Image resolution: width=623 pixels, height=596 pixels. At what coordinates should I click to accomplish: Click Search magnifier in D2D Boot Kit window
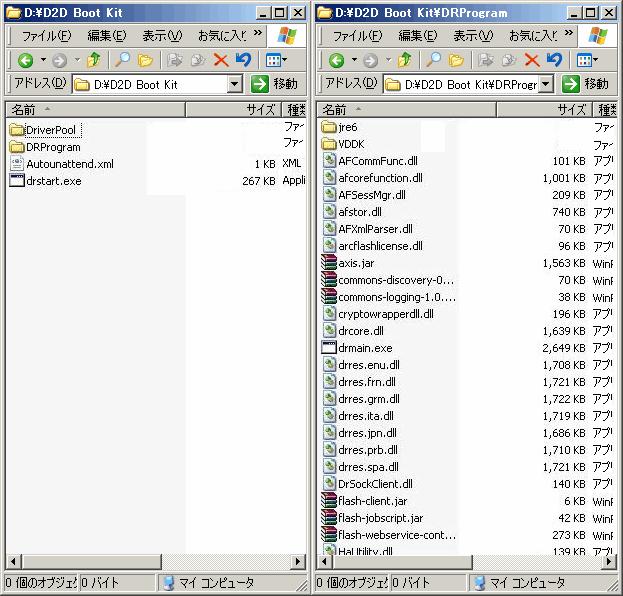tap(122, 60)
